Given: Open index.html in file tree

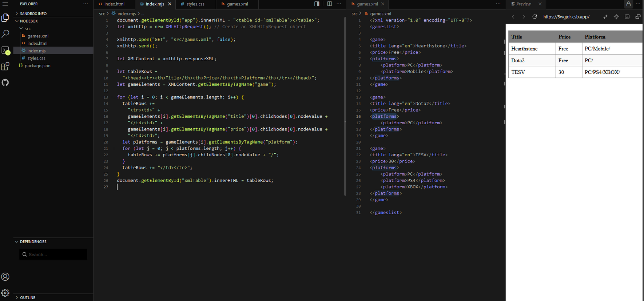Looking at the screenshot, I should click(53, 43).
